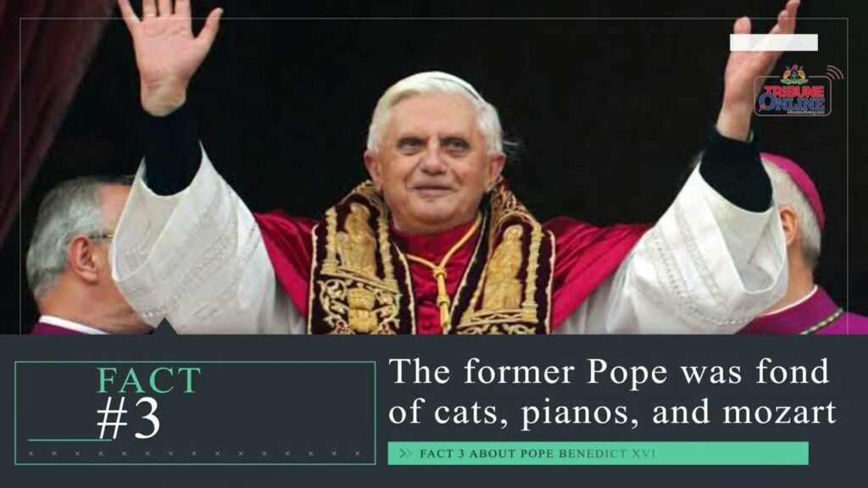Click the signal waves icon above Tribune logo
868x488 pixels.
[x=835, y=73]
